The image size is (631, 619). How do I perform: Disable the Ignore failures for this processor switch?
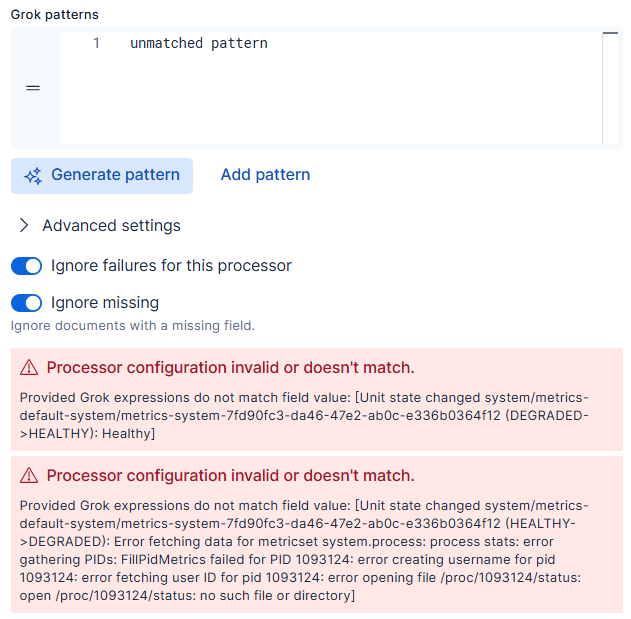[27, 266]
